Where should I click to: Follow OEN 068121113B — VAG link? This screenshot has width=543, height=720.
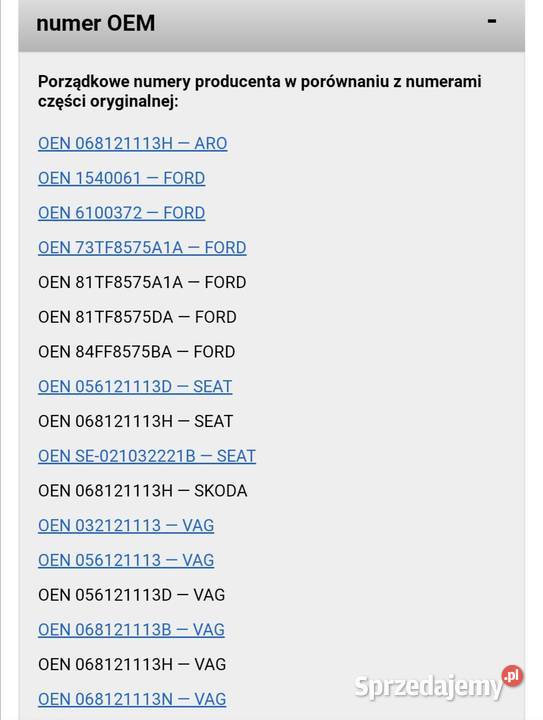click(132, 630)
